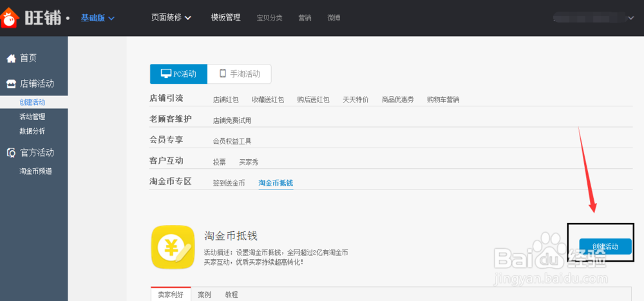644x301 pixels.
Task: Choose the 购后送红包 activity link
Action: [x=314, y=99]
